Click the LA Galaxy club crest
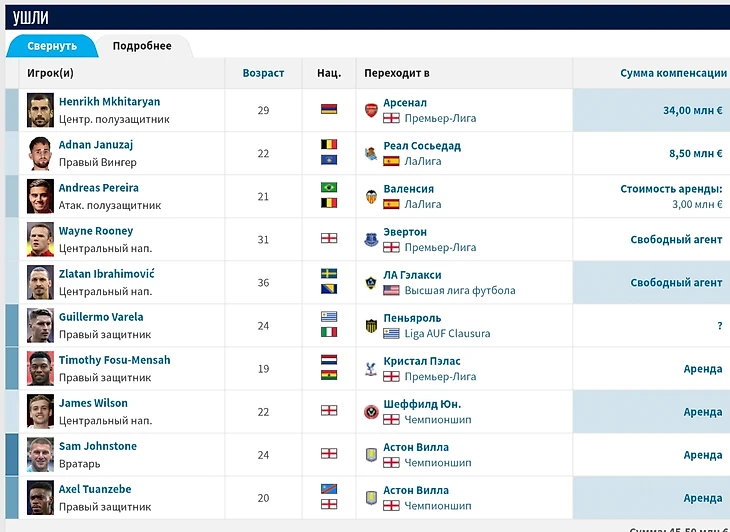Viewport: 730px width, 532px height. [x=371, y=282]
